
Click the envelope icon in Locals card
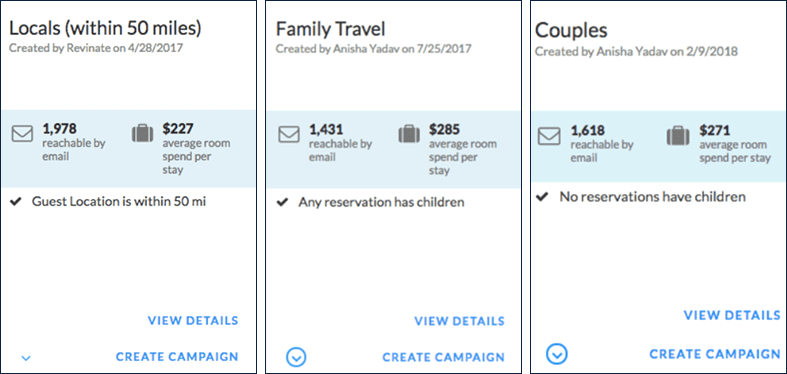22,134
